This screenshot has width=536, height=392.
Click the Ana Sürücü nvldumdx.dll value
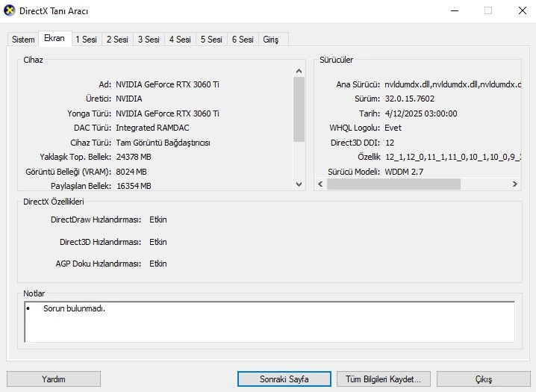(x=452, y=84)
